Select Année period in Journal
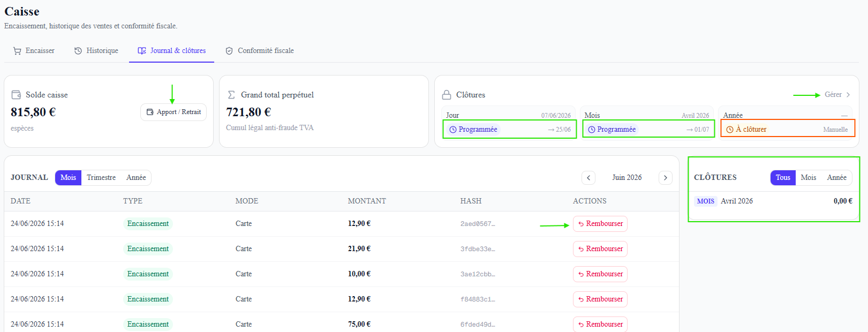868x332 pixels. [136, 178]
